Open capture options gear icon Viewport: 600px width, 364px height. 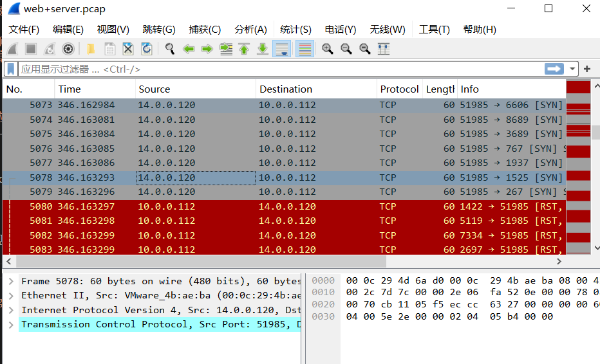point(68,49)
